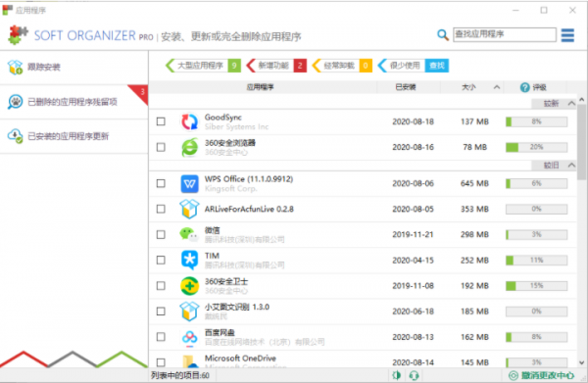This screenshot has height=383, width=588.
Task: Tick the checkbox for 微信
Action: [x=161, y=234]
